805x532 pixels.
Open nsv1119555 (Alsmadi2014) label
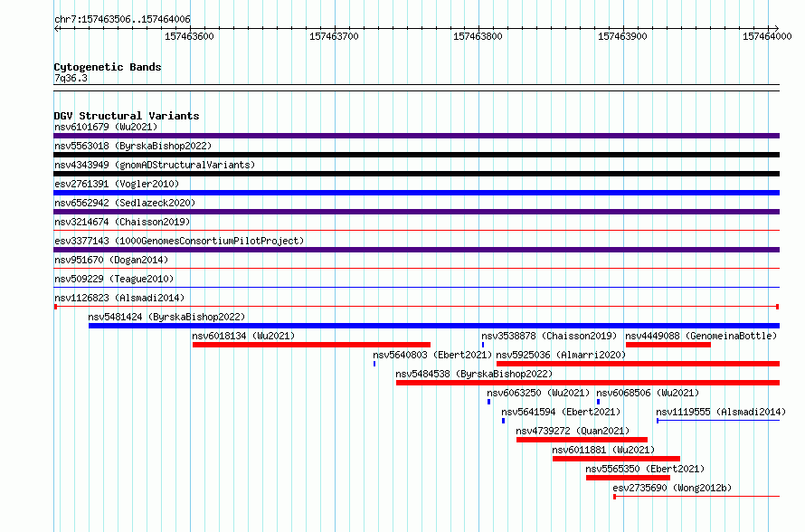[x=721, y=412]
